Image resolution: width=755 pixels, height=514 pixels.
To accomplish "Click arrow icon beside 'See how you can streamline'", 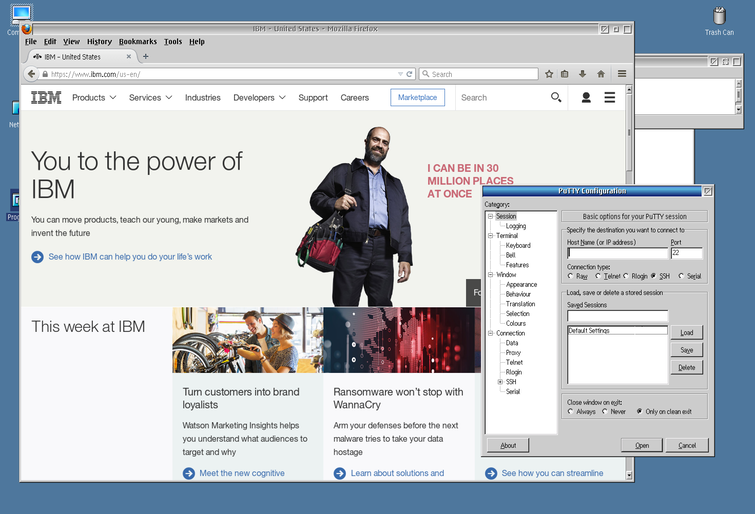I will (491, 474).
